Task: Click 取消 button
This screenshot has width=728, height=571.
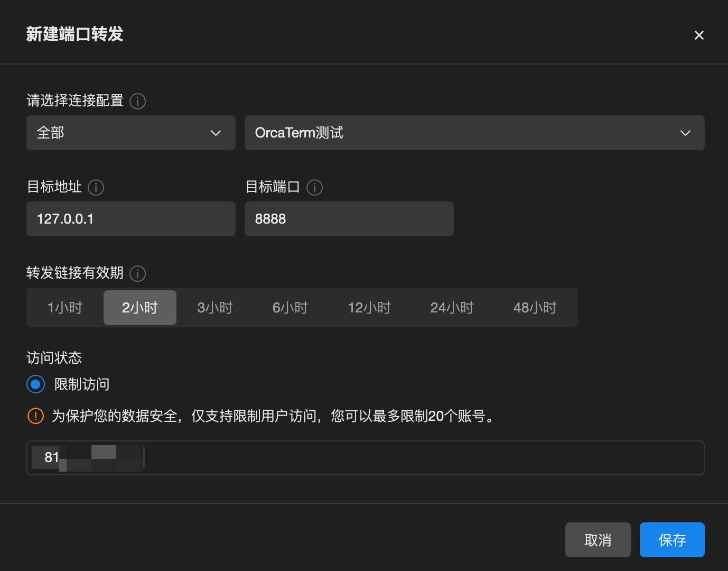Action: tap(598, 540)
